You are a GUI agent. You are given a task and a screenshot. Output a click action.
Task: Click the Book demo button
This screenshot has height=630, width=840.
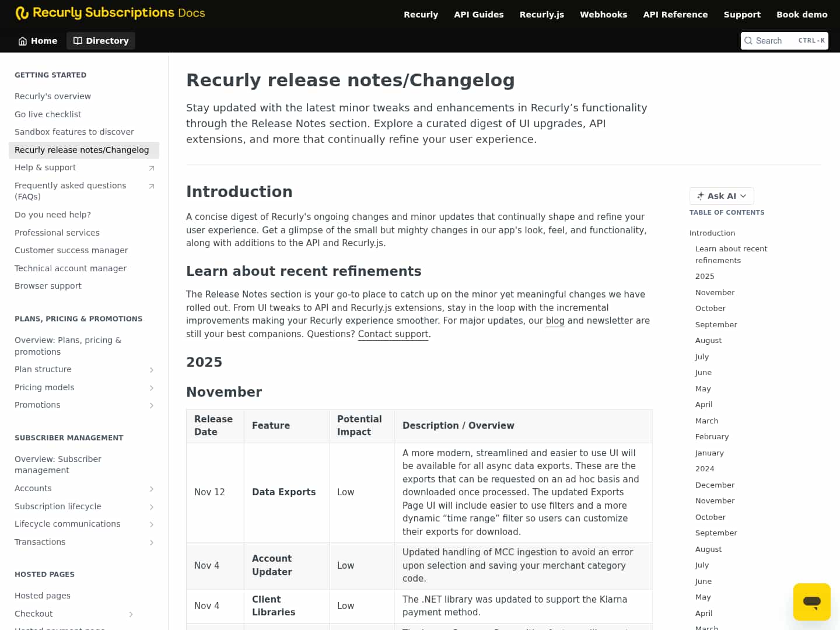(802, 15)
